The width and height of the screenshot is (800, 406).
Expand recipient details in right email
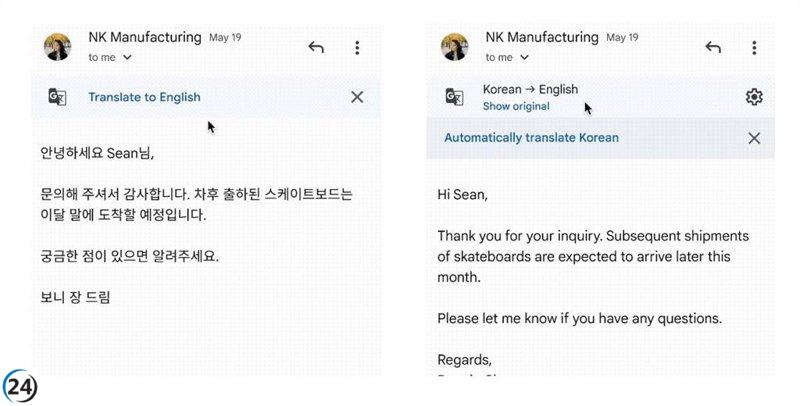click(x=524, y=58)
